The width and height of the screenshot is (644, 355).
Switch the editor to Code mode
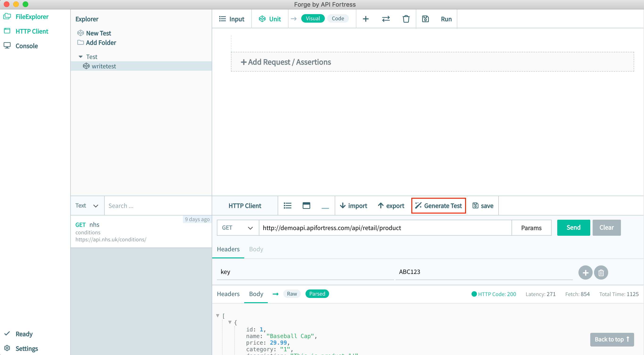(x=338, y=18)
